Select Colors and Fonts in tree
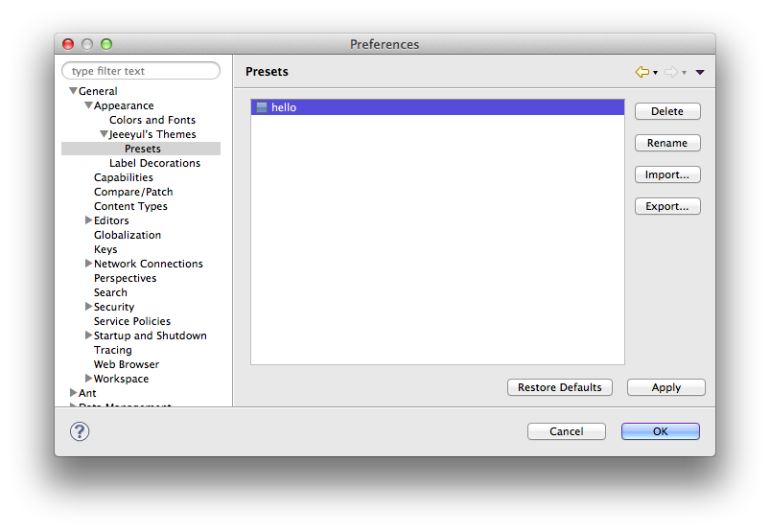Viewport: 770px width, 532px height. point(152,120)
